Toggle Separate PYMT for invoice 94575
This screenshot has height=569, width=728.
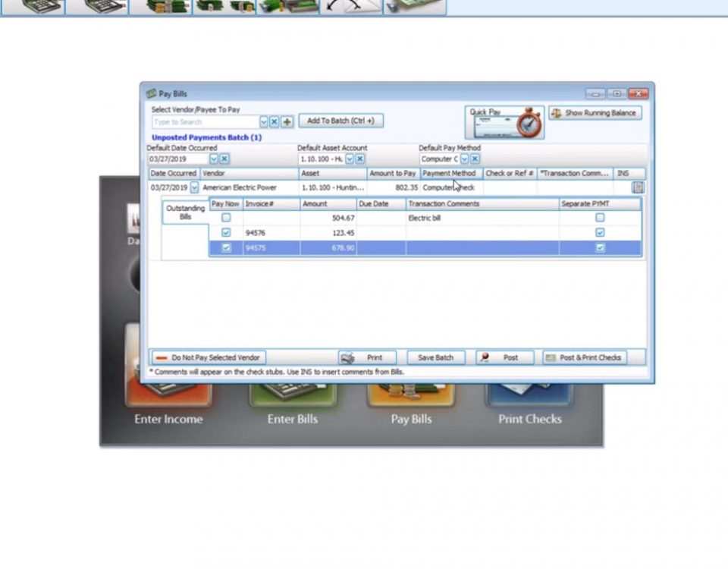click(600, 248)
